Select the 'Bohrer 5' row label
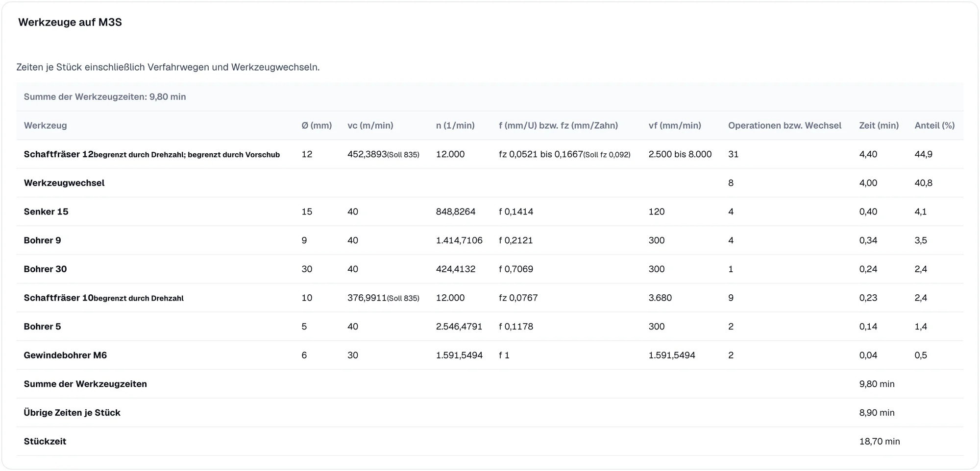This screenshot has height=471, width=980. click(x=42, y=327)
